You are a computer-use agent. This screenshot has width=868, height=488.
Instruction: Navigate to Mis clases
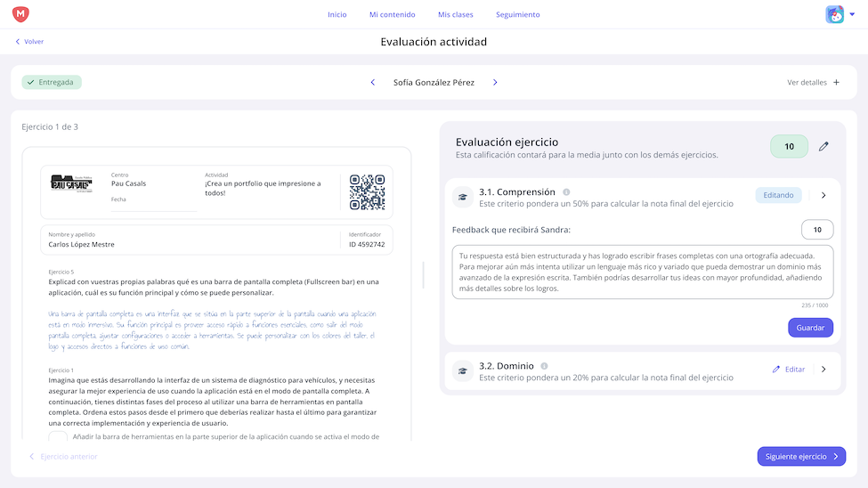pos(456,14)
